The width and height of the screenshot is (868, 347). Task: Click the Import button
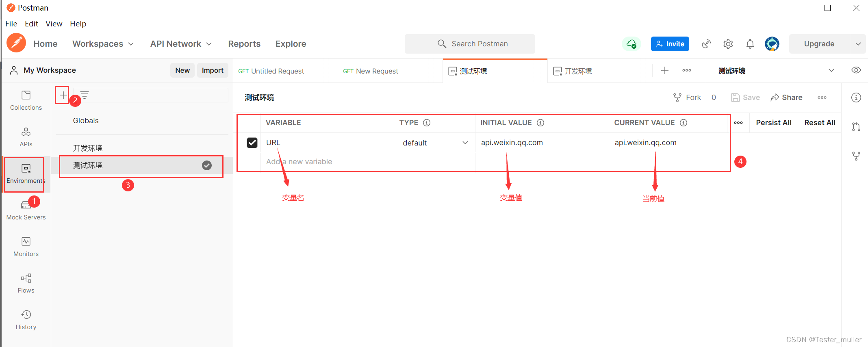pyautogui.click(x=213, y=70)
